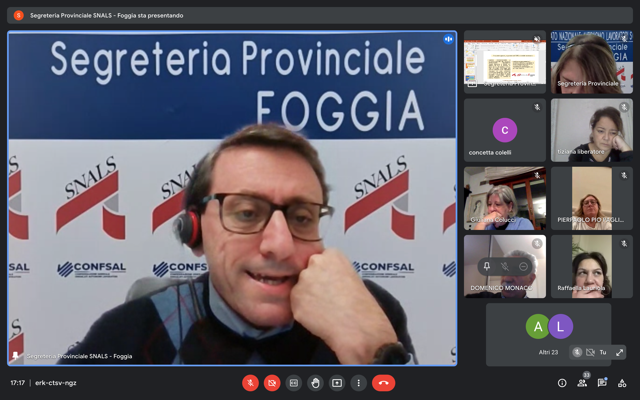
Task: Click the main pinned presenter video
Action: 232,198
